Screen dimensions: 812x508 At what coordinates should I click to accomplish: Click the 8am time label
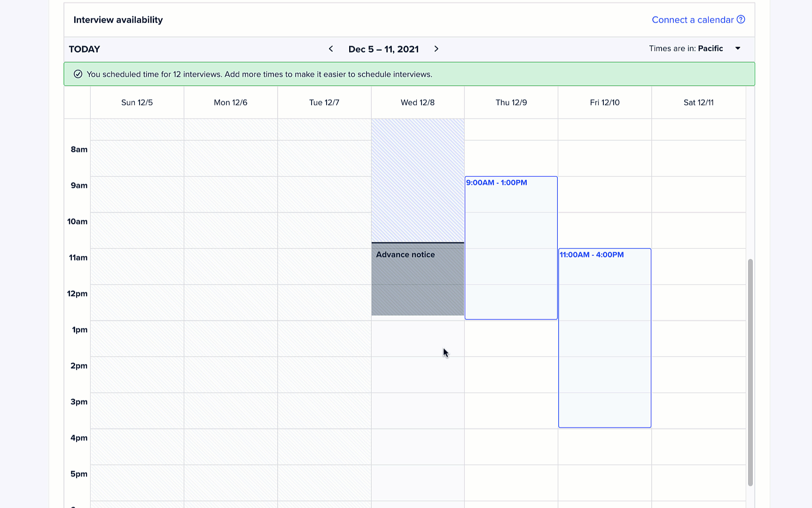pyautogui.click(x=79, y=150)
